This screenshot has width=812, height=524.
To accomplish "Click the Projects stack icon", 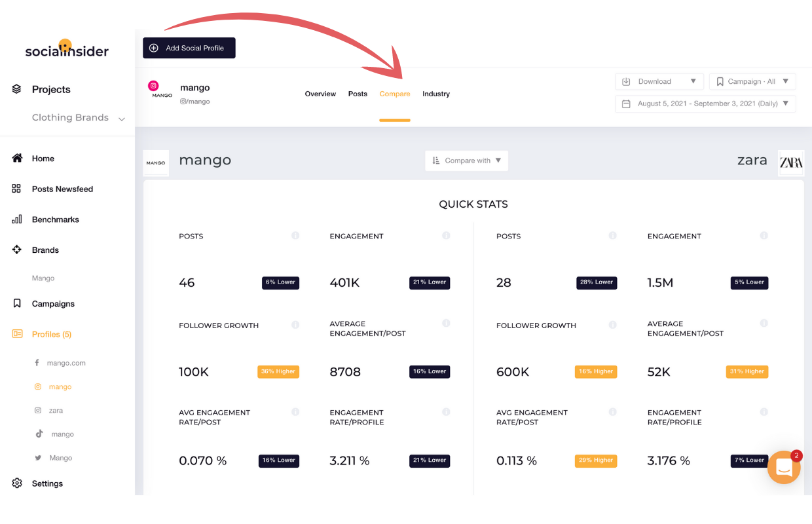I will pos(17,89).
